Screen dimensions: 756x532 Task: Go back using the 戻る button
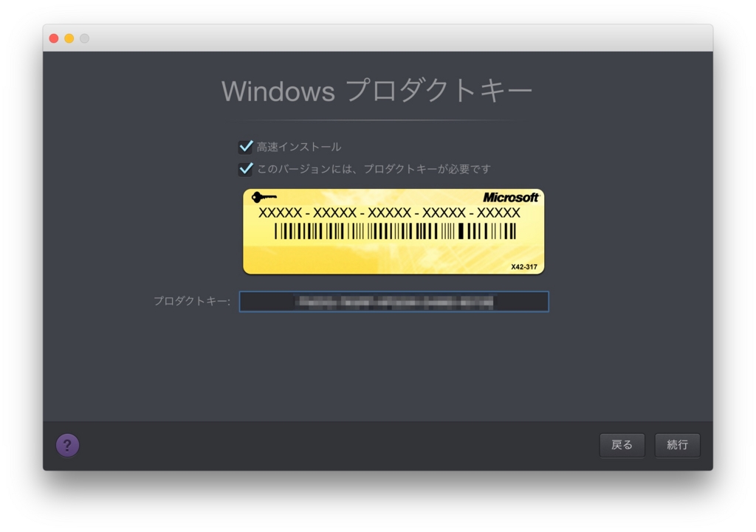tap(622, 445)
